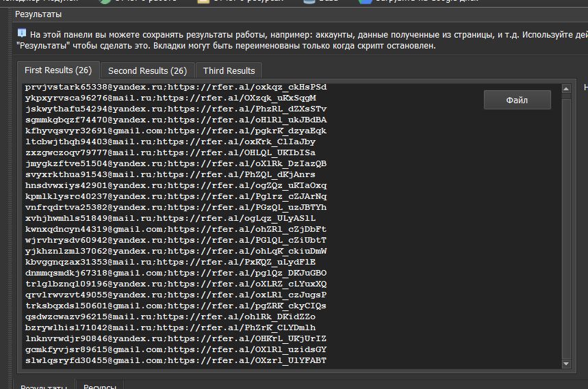Viewport: 588px width, 389px height.
Task: Open the bottom Ресурсы tab
Action: [x=100, y=386]
